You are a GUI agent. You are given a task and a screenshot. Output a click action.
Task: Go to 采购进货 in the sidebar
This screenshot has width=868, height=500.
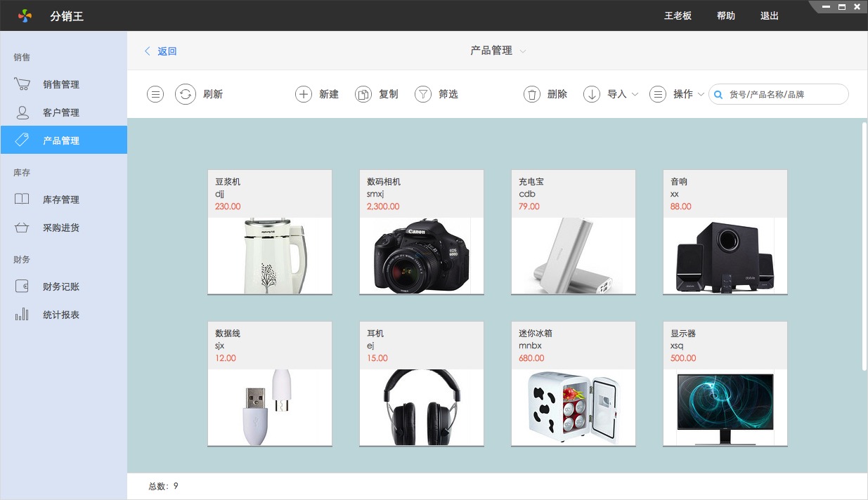(x=61, y=228)
